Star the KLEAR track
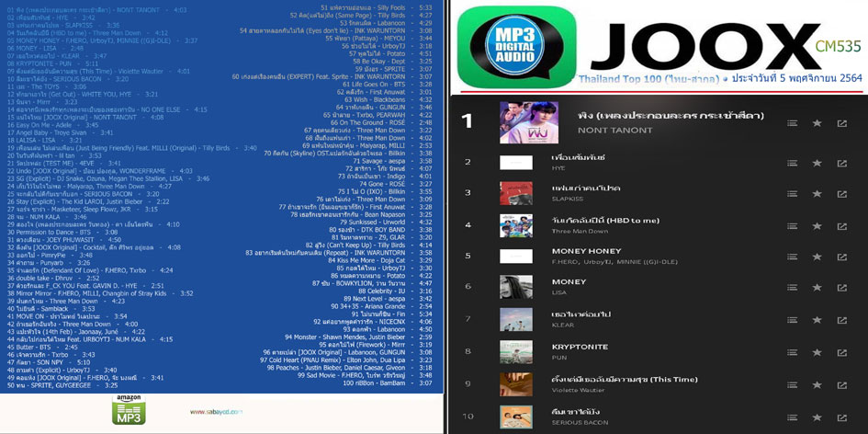 (817, 320)
